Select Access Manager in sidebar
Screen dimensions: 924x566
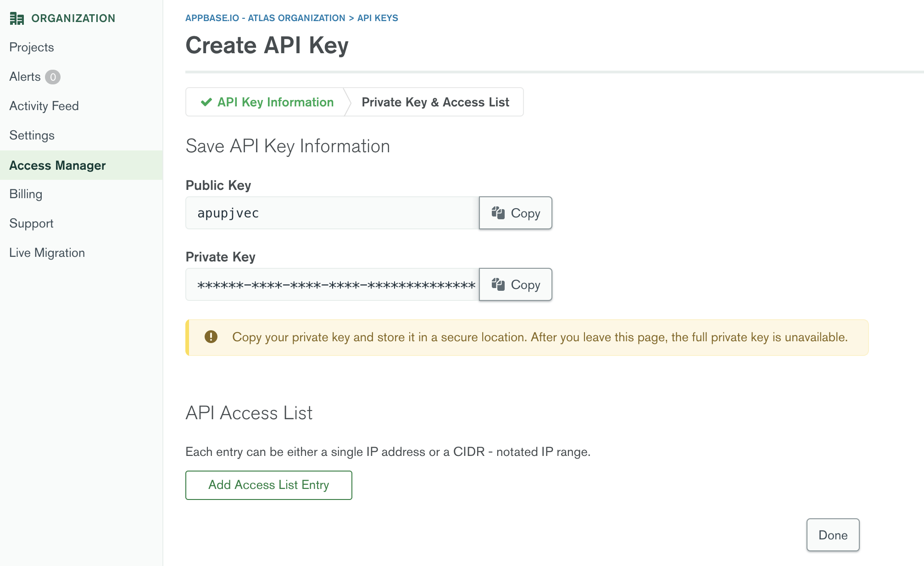tap(57, 166)
